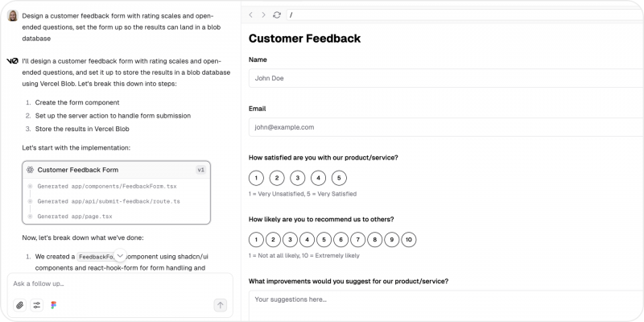Click the Name input field
This screenshot has width=644, height=322.
(446, 78)
